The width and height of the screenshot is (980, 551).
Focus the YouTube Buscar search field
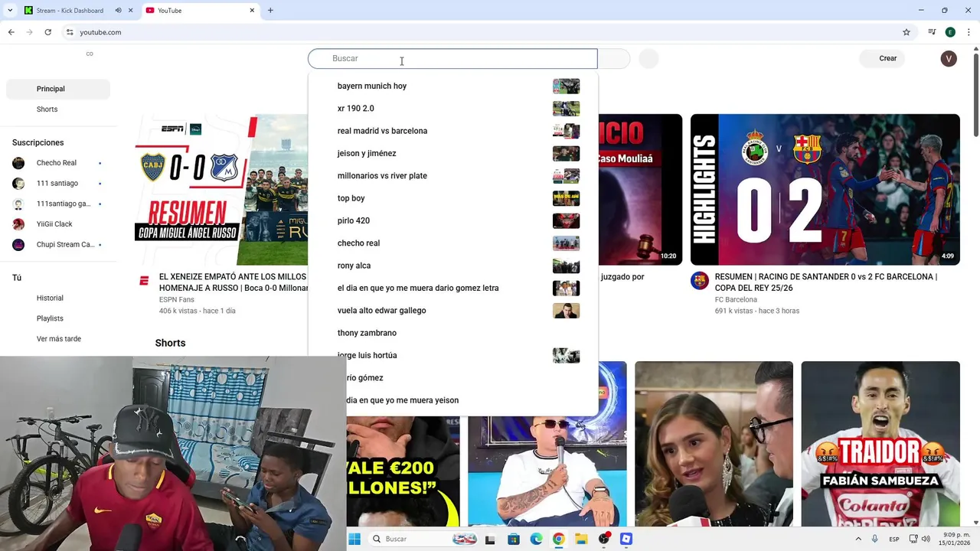pos(452,58)
